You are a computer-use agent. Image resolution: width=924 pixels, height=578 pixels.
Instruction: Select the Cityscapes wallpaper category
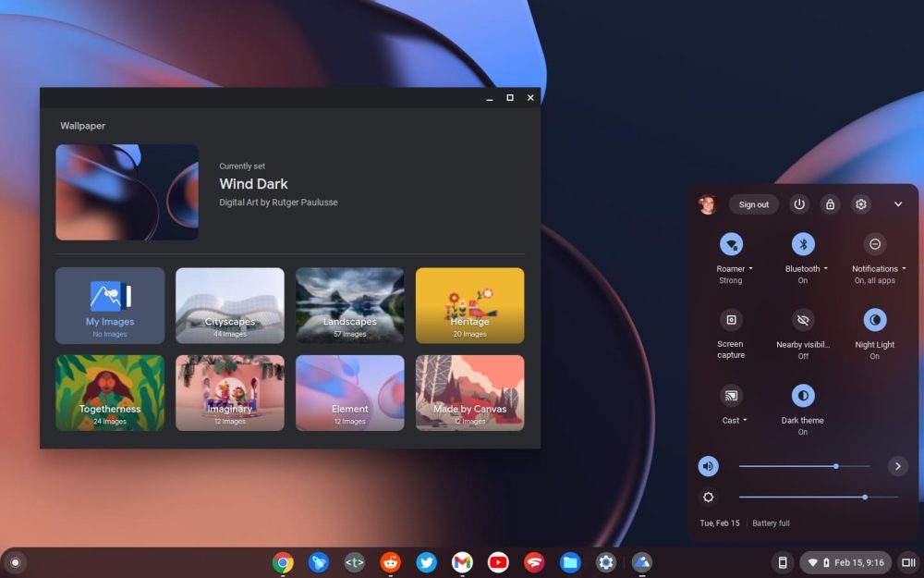(x=230, y=305)
